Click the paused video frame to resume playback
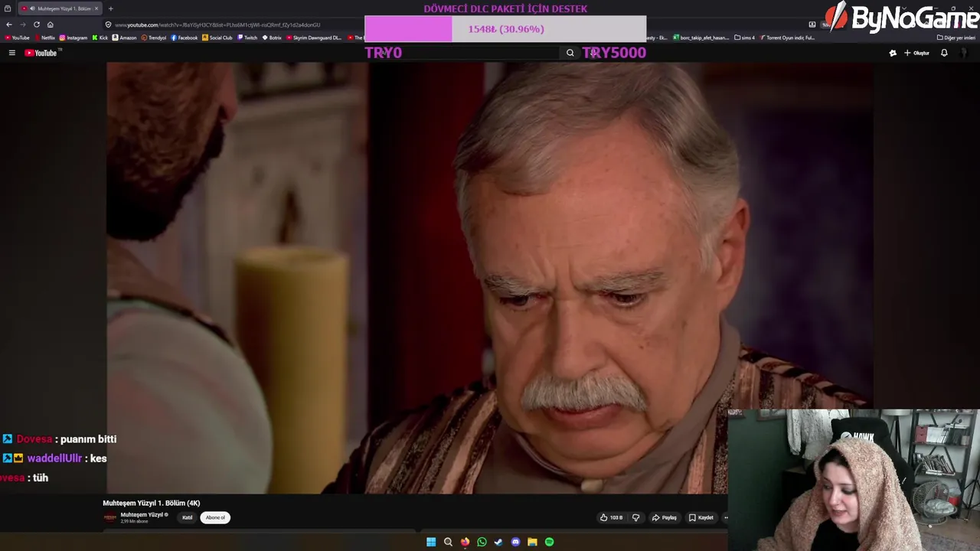980x551 pixels. pos(490,278)
